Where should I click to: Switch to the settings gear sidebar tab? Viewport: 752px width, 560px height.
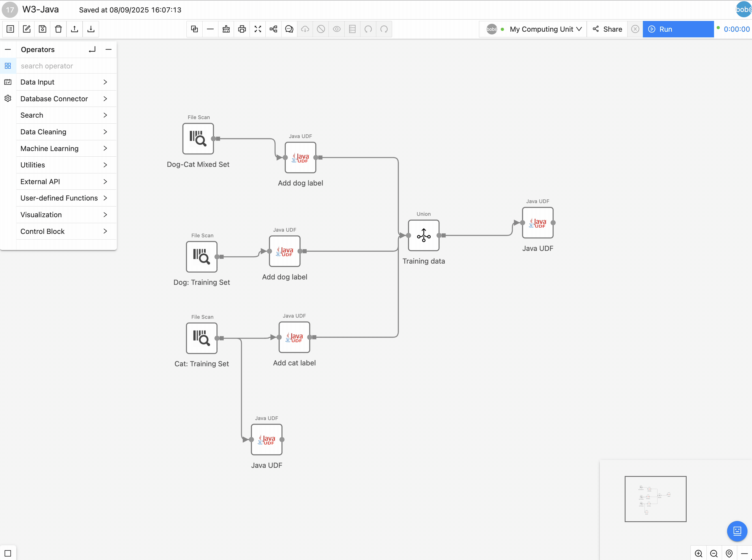tap(8, 99)
